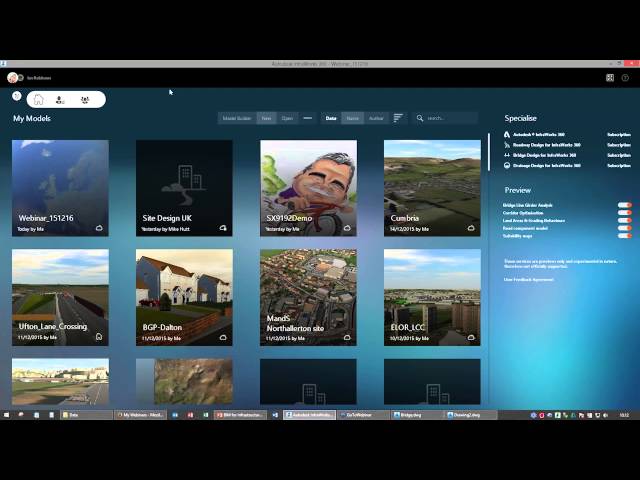The height and width of the screenshot is (480, 640).
Task: Sort models by Date
Action: pos(331,118)
